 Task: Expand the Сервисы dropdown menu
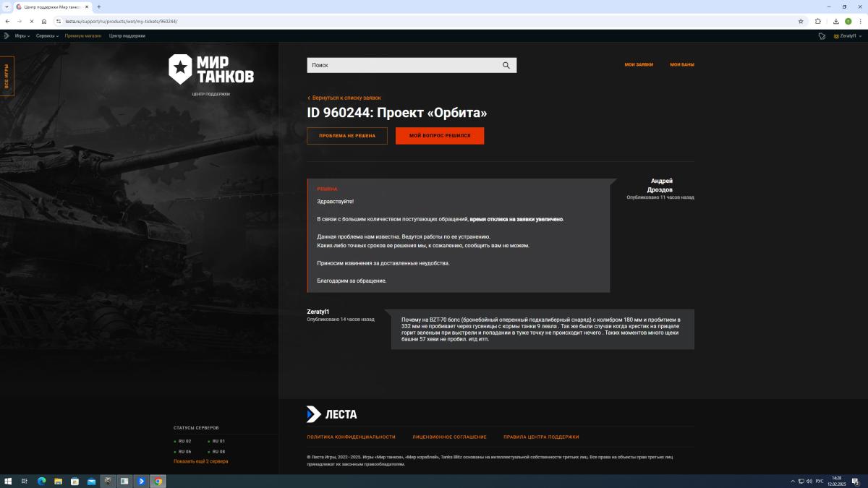coord(47,35)
